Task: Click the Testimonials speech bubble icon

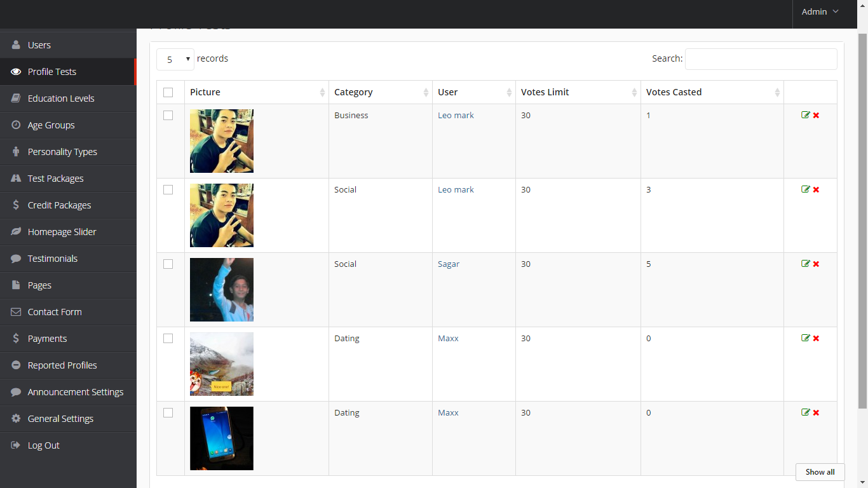Action: pyautogui.click(x=16, y=259)
